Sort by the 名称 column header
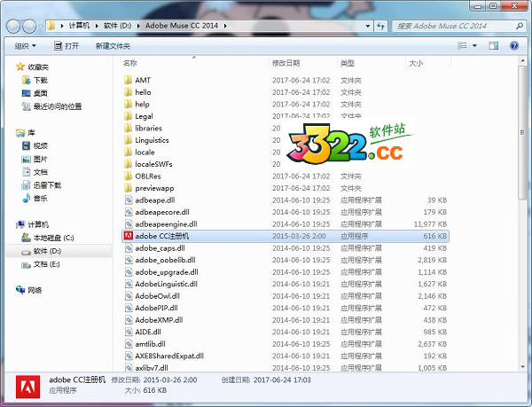Screen dimensions: 532x407 [130, 63]
